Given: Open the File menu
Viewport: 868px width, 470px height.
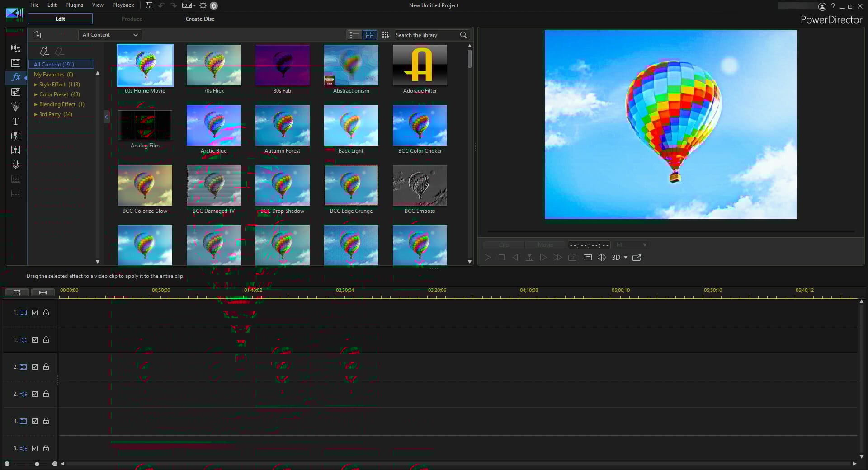Looking at the screenshot, I should click(x=34, y=5).
